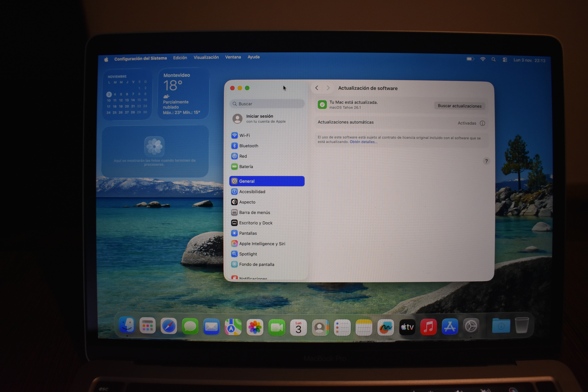Select Spotlight in sidebar
The image size is (588, 392).
(x=267, y=254)
